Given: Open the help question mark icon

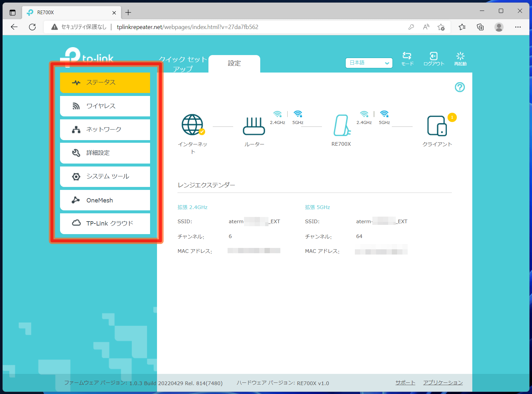Looking at the screenshot, I should (x=460, y=87).
